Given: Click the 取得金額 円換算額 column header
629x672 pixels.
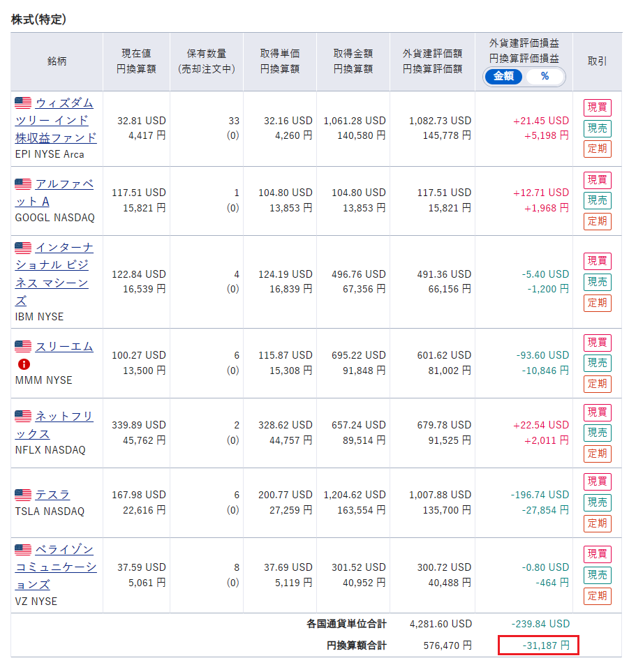Looking at the screenshot, I should point(353,61).
